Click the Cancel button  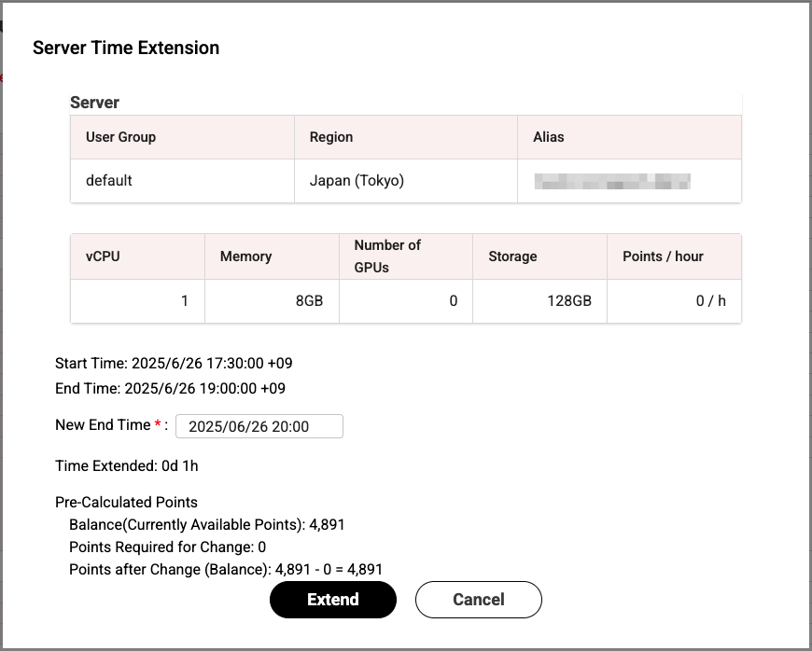click(x=478, y=600)
